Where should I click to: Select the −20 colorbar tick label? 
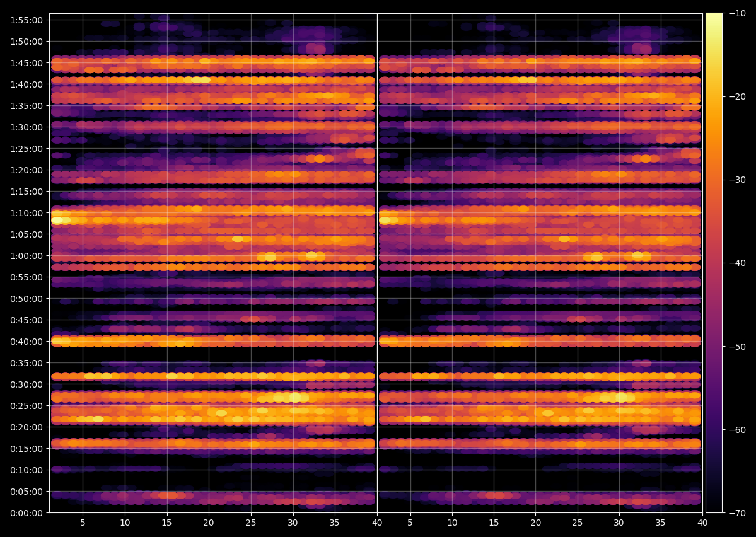[x=737, y=97]
